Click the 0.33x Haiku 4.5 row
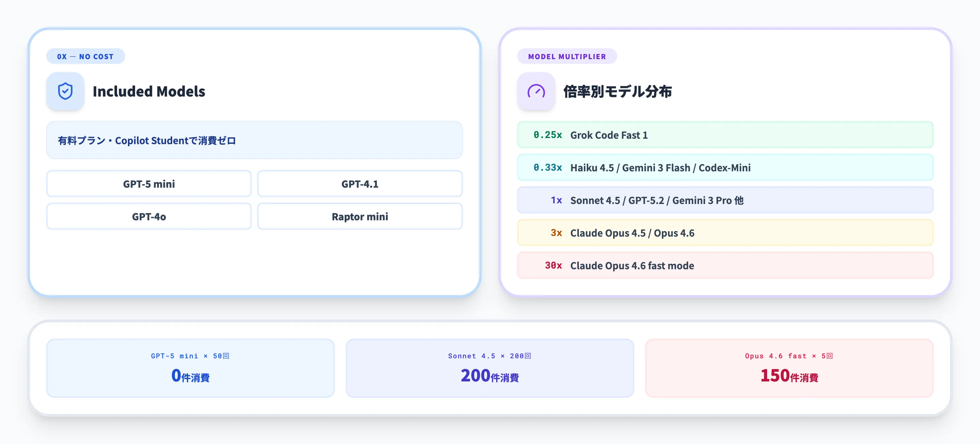The height and width of the screenshot is (444, 980). [725, 168]
